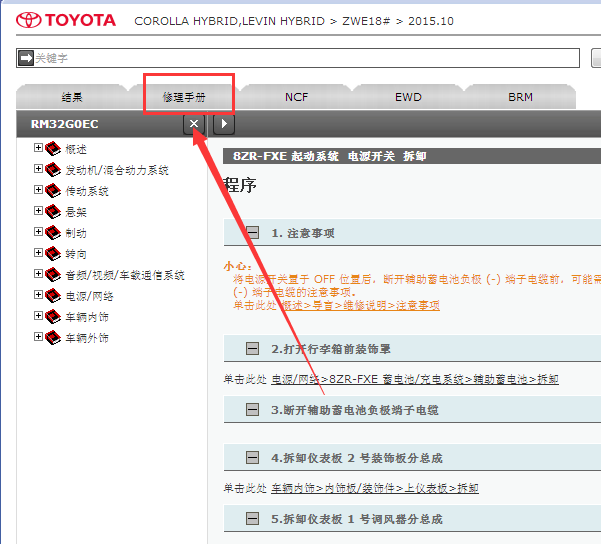Select 概述 tree label
Image resolution: width=601 pixels, height=544 pixels.
point(76,149)
